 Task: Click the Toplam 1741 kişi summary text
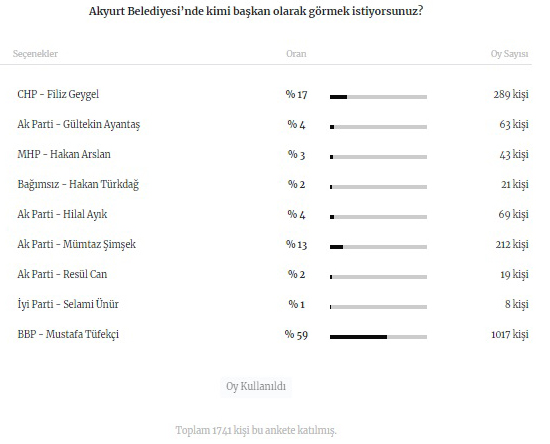click(x=256, y=430)
